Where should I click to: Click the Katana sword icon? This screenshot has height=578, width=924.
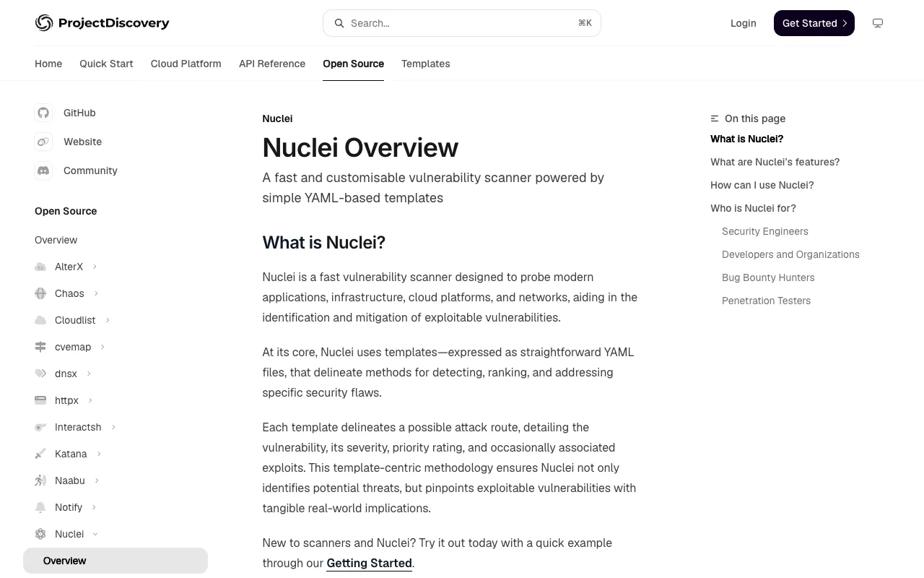40,454
